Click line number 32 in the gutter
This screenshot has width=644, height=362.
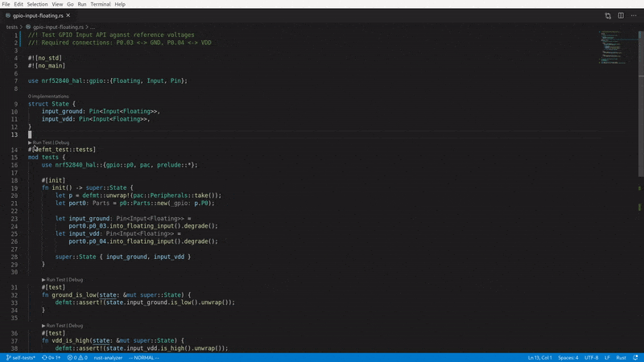(x=14, y=295)
